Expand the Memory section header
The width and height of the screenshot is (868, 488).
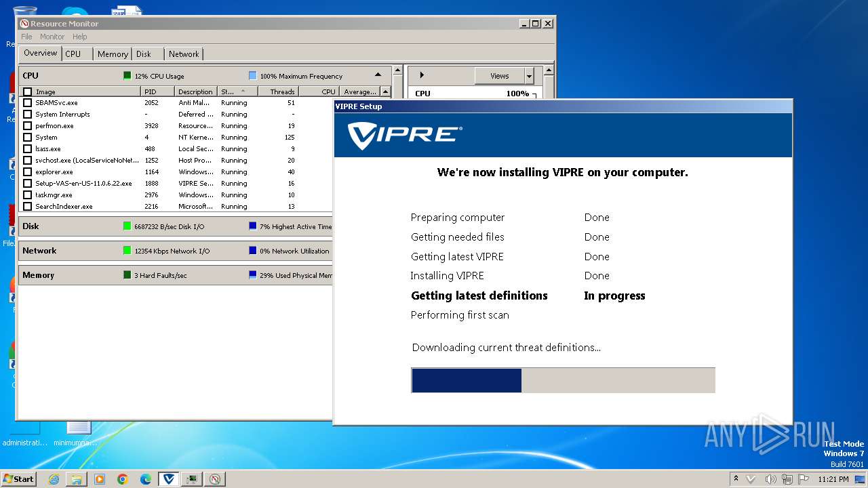pyautogui.click(x=175, y=275)
